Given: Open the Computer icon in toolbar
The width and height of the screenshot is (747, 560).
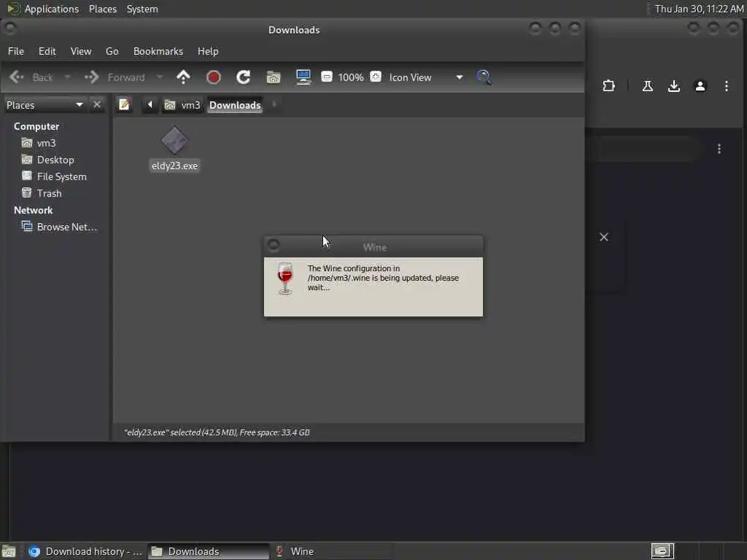Looking at the screenshot, I should pyautogui.click(x=303, y=77).
